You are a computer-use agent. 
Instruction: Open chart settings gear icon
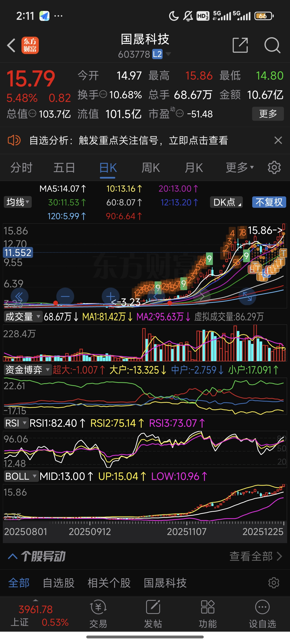274,167
